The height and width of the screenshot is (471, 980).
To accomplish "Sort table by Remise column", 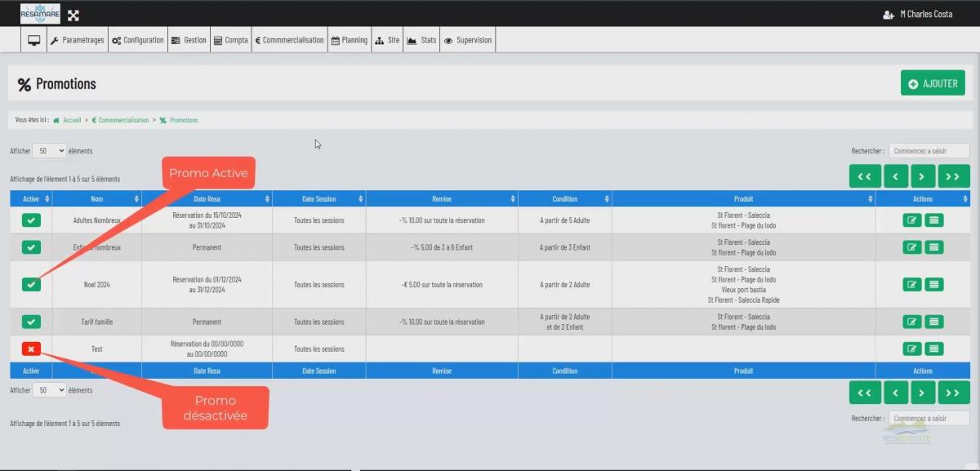I will click(442, 198).
